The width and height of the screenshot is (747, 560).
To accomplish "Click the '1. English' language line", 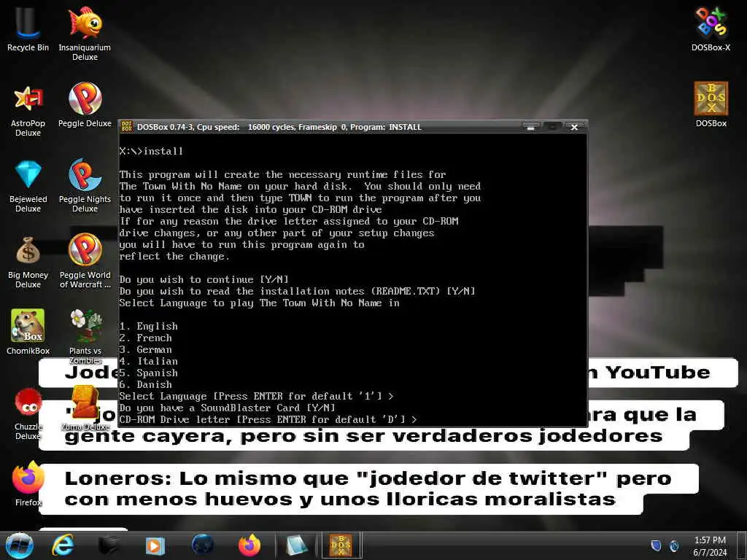I will [x=148, y=326].
